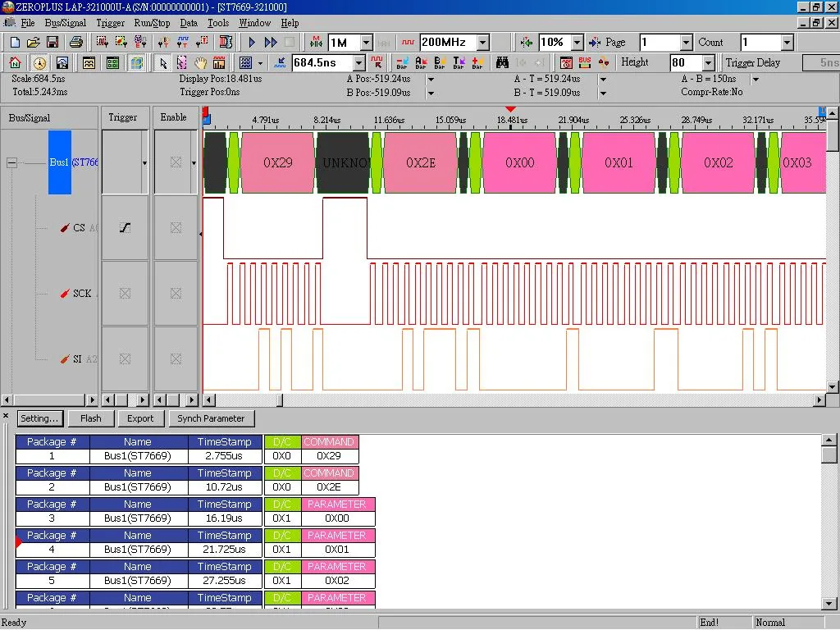Screen dimensions: 840x630
Task: Start single run with play icon
Action: pyautogui.click(x=252, y=43)
